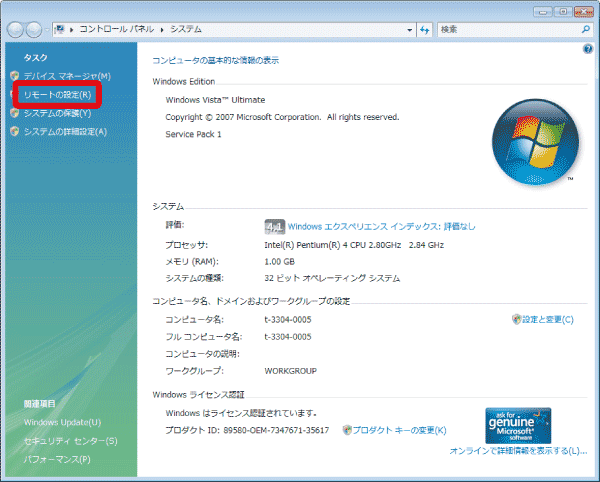
Task: Go forward with the Forward arrow button
Action: (x=34, y=29)
